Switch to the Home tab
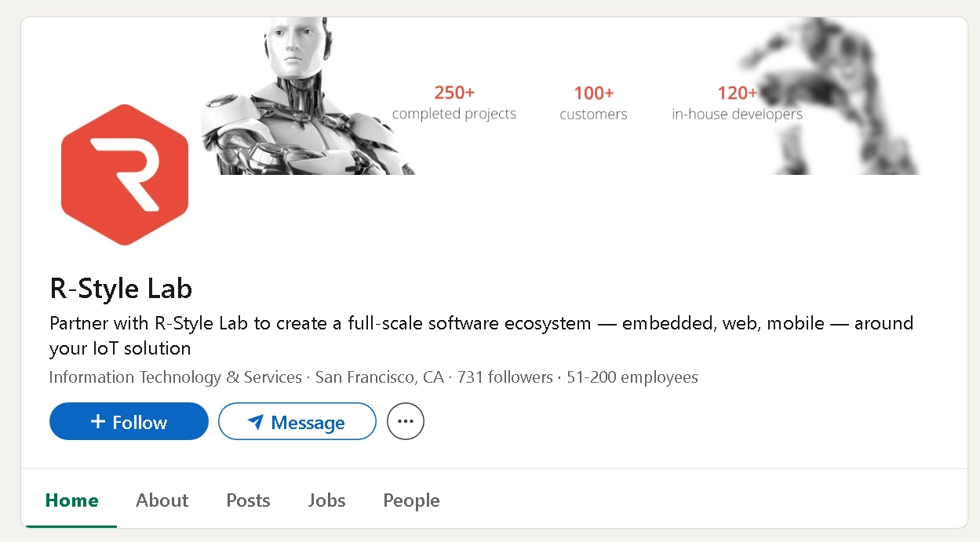Screen dimensions: 980x542 click(72, 500)
